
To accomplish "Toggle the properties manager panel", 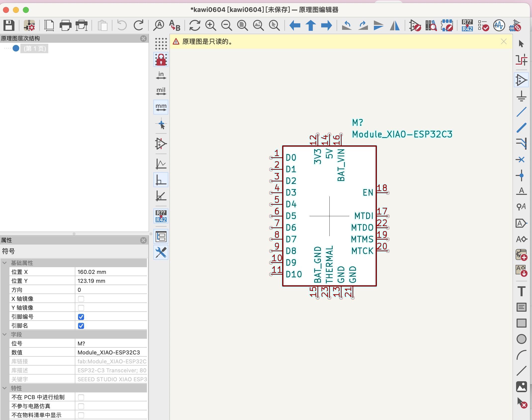I will click(161, 252).
